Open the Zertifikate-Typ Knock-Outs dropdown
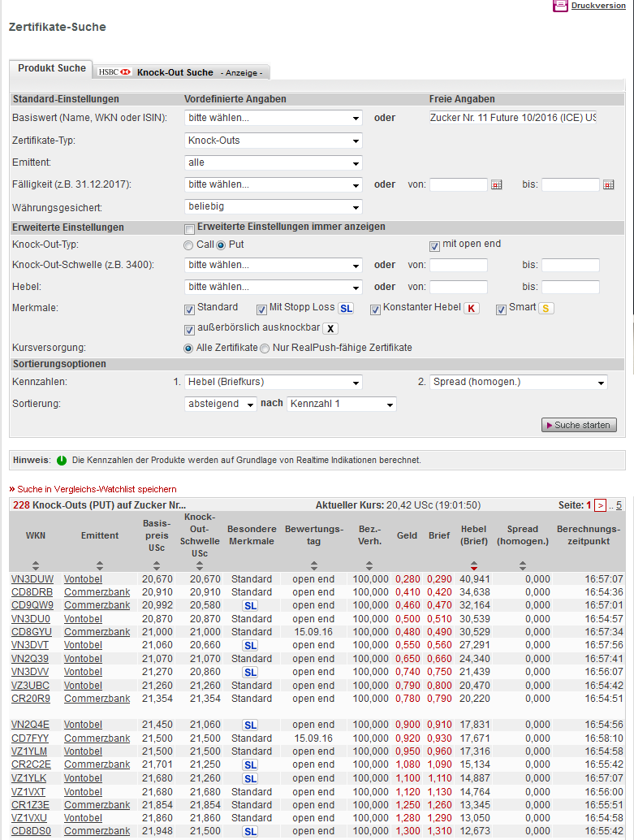 click(x=273, y=141)
